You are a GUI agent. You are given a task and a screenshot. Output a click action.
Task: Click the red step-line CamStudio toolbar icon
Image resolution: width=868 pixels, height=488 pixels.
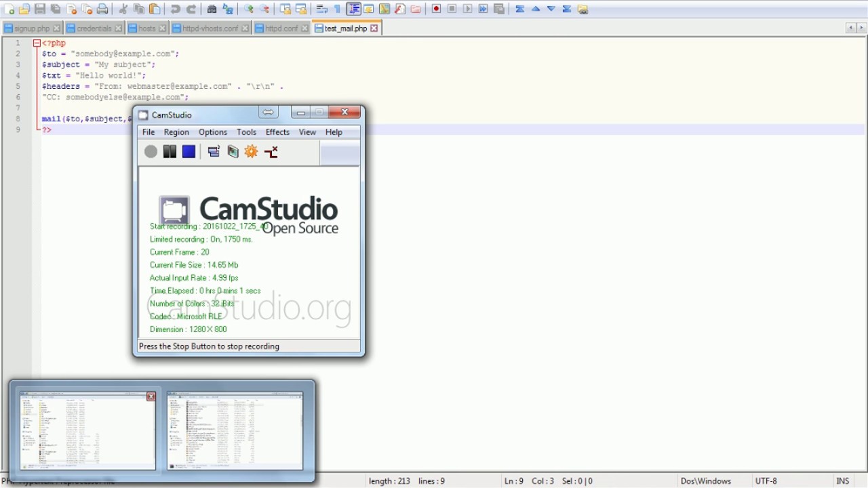(x=271, y=152)
